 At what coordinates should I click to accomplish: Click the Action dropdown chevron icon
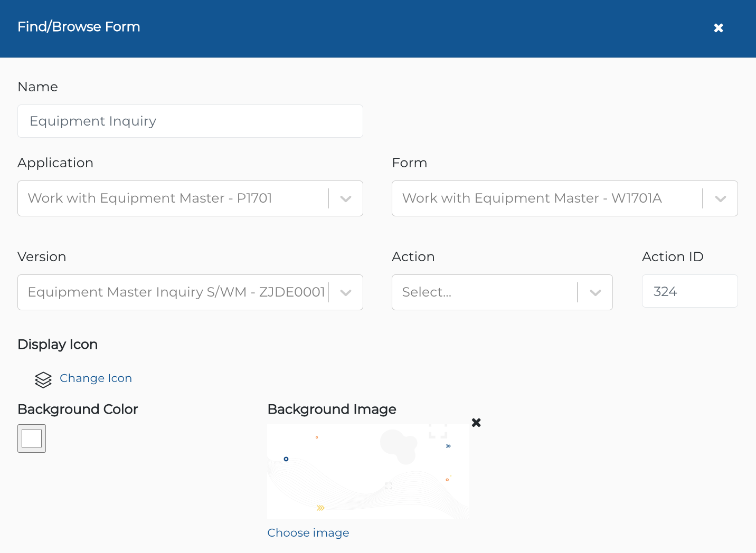coord(596,292)
